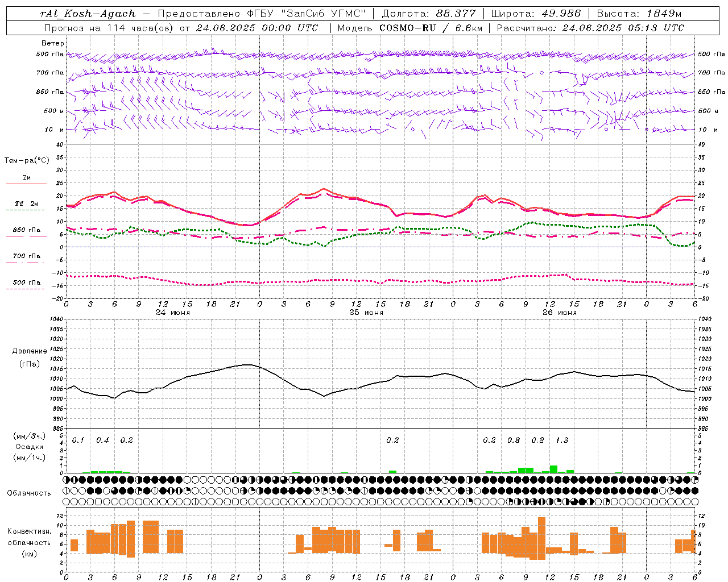728x582 pixels.
Task: Click the 'Рассчитано: 24.06.2025 05:13 UTC' timestamp
Action: pos(590,28)
